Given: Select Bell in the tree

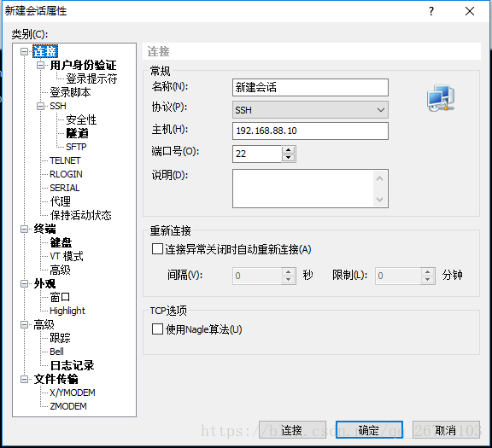Looking at the screenshot, I should (56, 352).
